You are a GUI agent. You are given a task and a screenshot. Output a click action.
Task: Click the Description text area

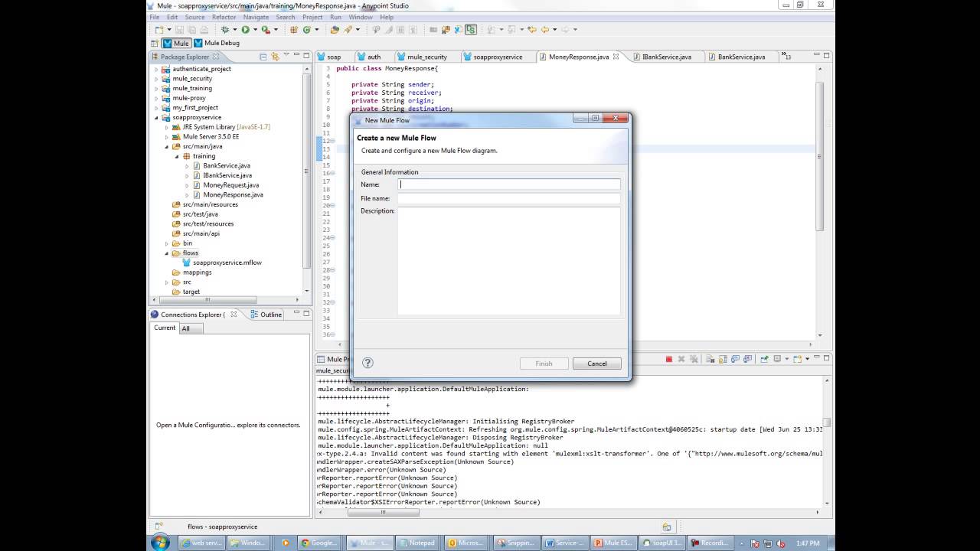(x=509, y=261)
